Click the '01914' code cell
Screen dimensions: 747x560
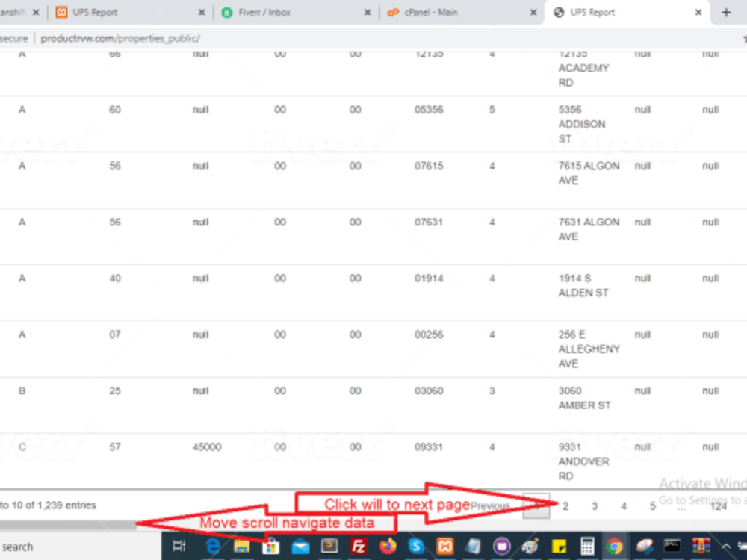[x=429, y=279]
